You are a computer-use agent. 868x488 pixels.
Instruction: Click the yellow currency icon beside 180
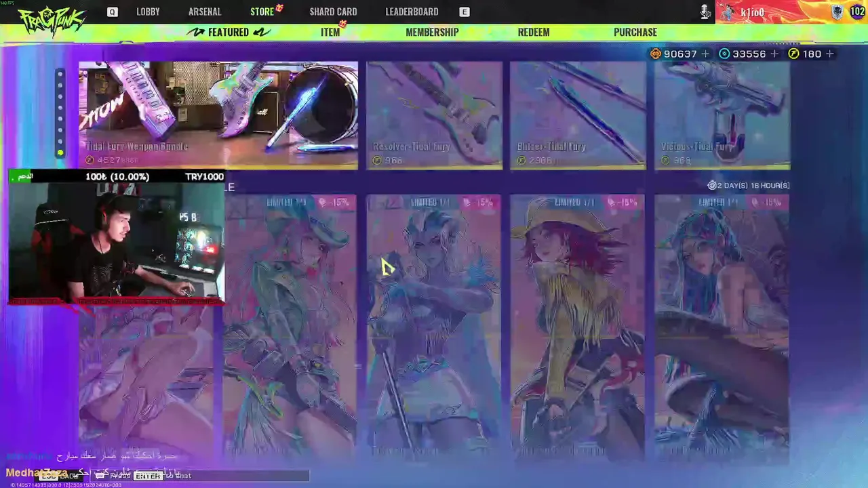point(793,54)
